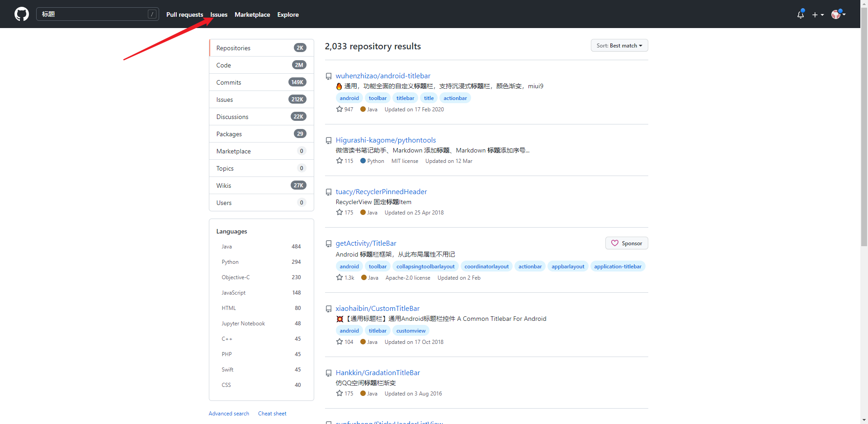Click the star icon for Hankkin/GradationTitleBar
The image size is (868, 424).
pos(340,393)
